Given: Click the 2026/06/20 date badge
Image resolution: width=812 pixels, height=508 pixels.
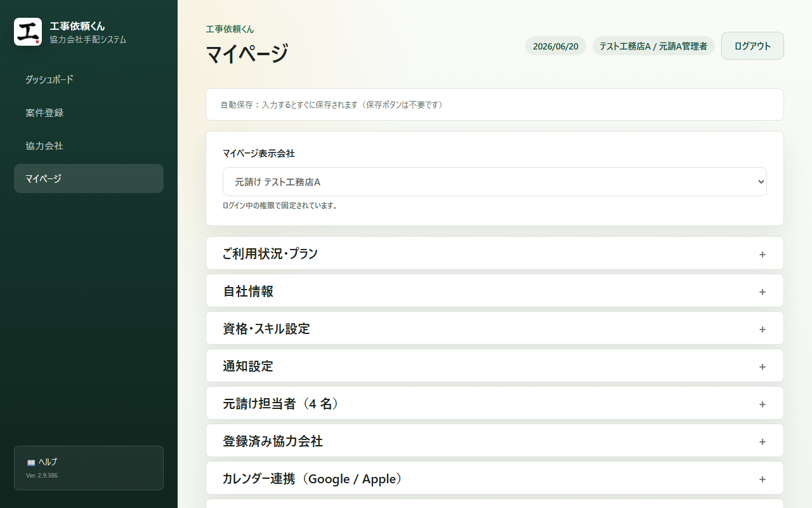Looking at the screenshot, I should [x=556, y=46].
